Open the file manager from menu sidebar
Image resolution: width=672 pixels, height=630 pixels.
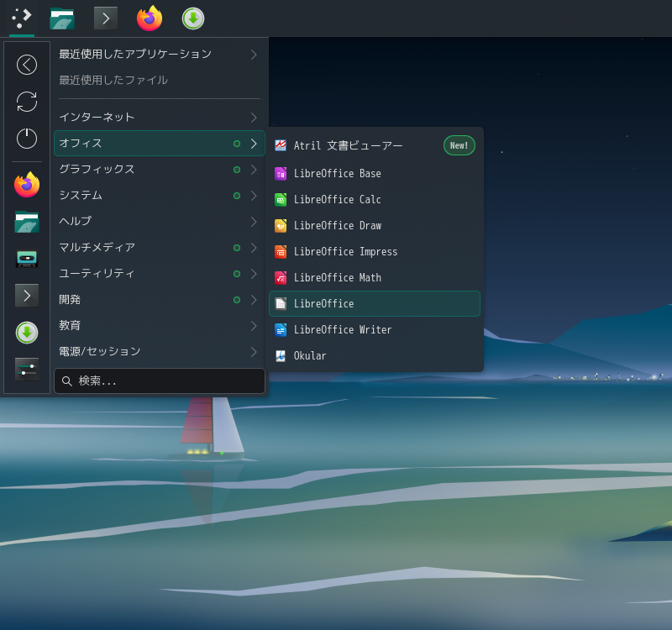point(27,222)
